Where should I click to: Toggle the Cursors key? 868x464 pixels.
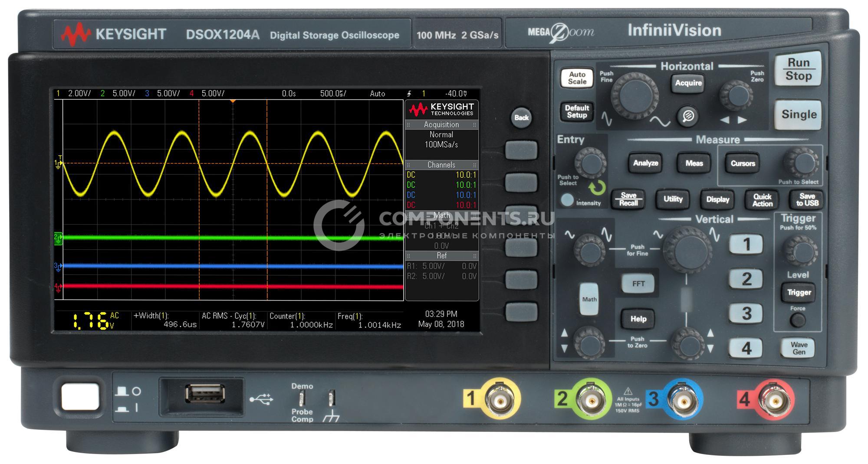743,163
